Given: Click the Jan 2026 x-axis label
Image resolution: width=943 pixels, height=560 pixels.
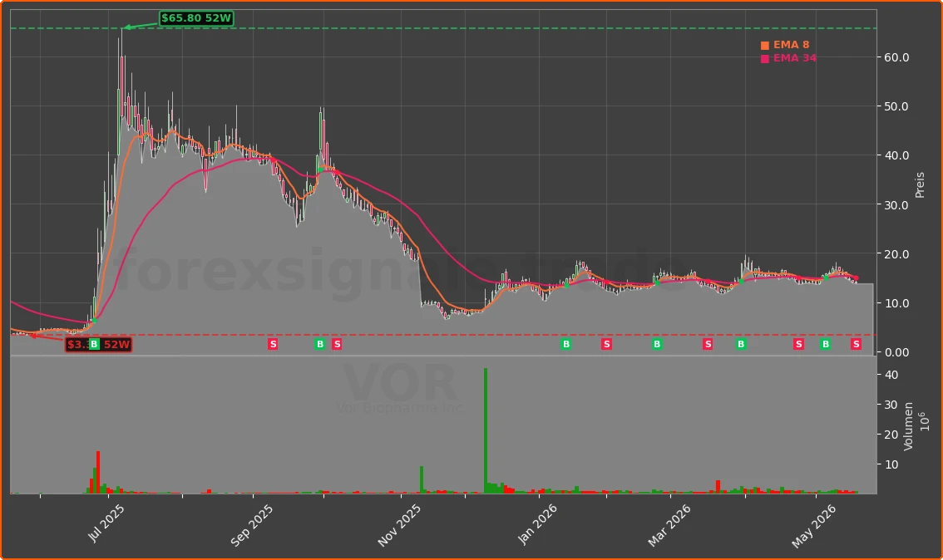Looking at the screenshot, I should [x=537, y=524].
